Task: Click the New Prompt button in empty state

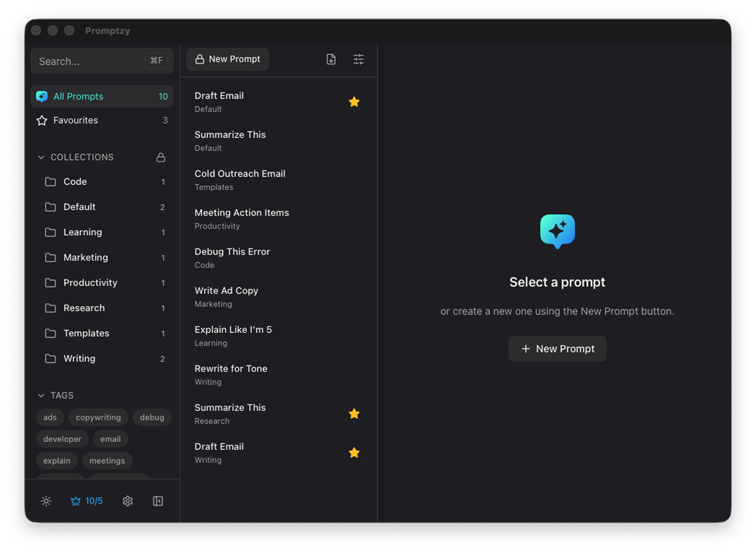Action: [x=557, y=349]
